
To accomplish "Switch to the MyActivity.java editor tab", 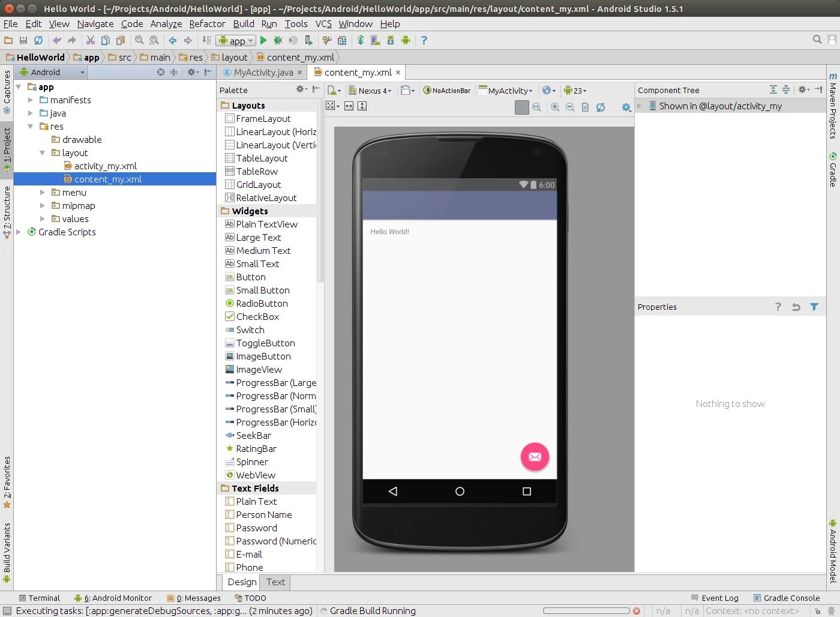I will coord(263,73).
